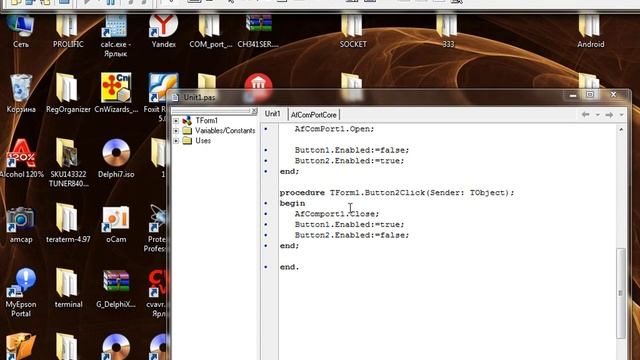Image resolution: width=640 pixels, height=360 pixels.
Task: Open the forward history dropdown arrow
Action: click(x=621, y=115)
